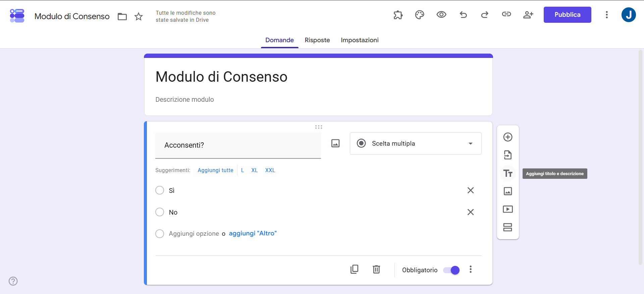Delete the Acconsenti question
Viewport: 644px width, 294px height.
(x=376, y=269)
